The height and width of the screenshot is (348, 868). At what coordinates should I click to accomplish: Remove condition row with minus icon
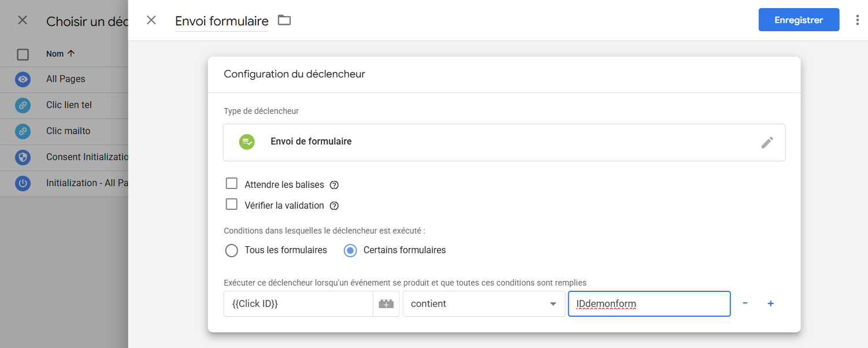[745, 303]
